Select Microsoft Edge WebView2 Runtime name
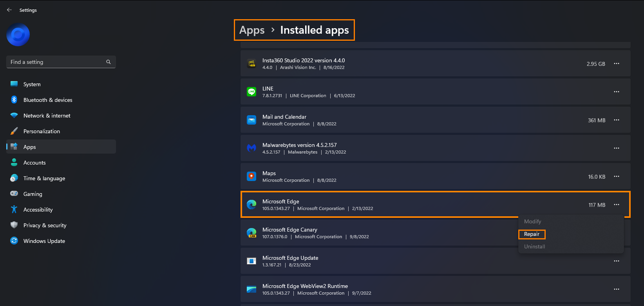Image resolution: width=644 pixels, height=306 pixels. click(305, 286)
